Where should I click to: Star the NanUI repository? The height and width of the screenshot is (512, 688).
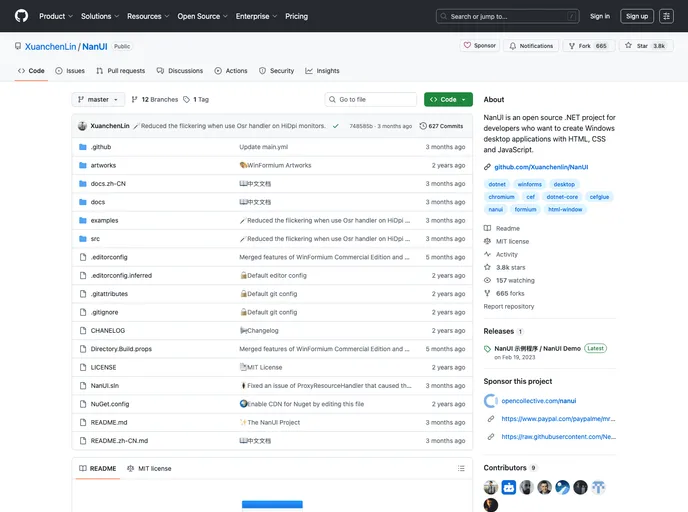tap(646, 46)
